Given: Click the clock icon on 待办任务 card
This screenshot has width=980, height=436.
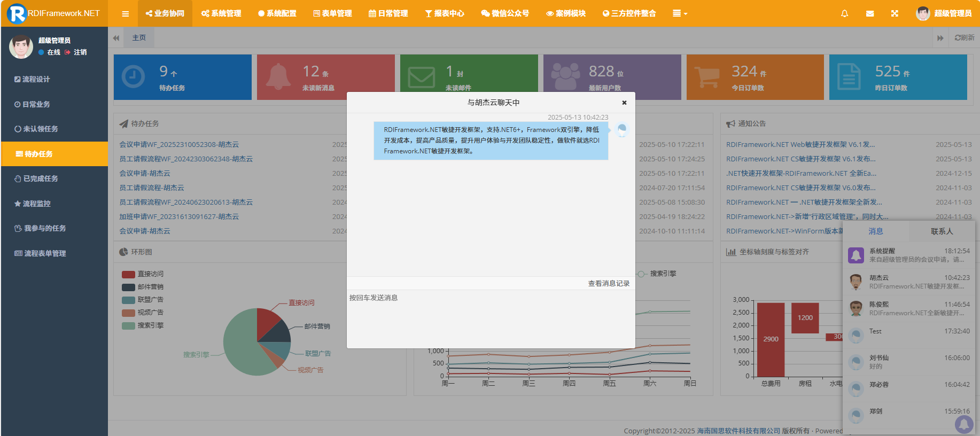Looking at the screenshot, I should [x=133, y=76].
